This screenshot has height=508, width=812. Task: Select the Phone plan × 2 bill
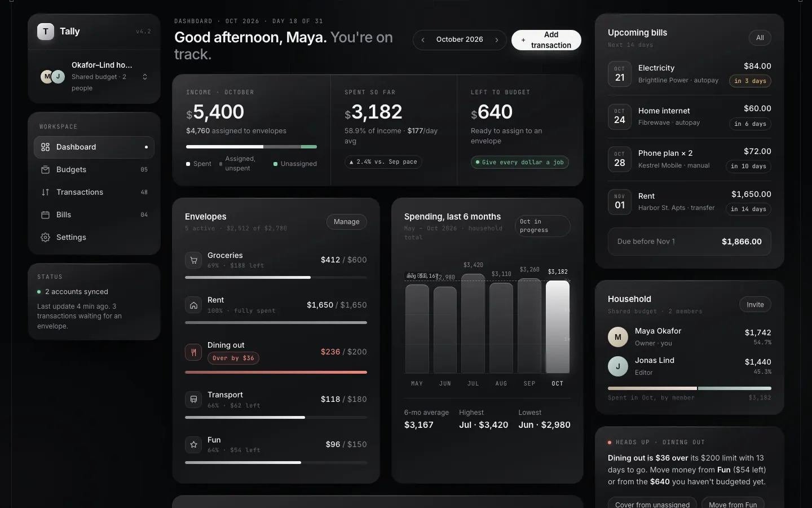point(690,160)
